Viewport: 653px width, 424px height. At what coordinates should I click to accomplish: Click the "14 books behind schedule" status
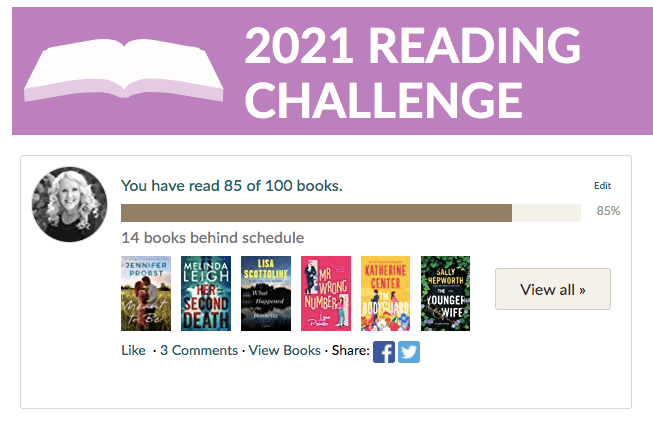(212, 238)
